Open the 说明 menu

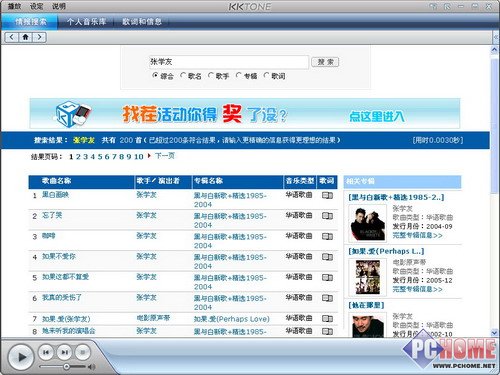[59, 6]
